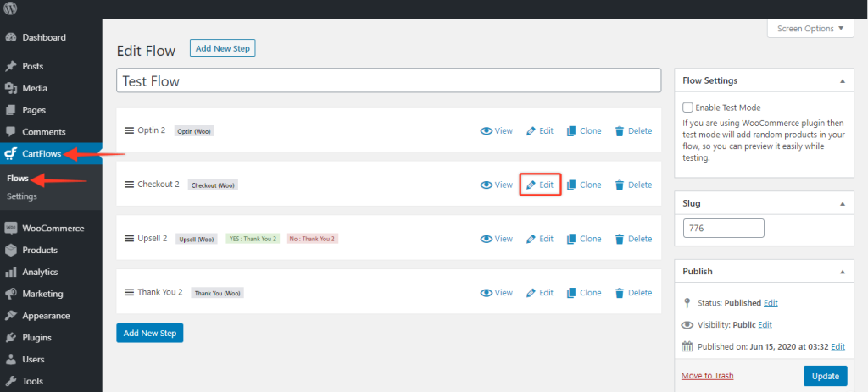Click the Move to Trash link
This screenshot has height=392, width=868.
coord(707,376)
